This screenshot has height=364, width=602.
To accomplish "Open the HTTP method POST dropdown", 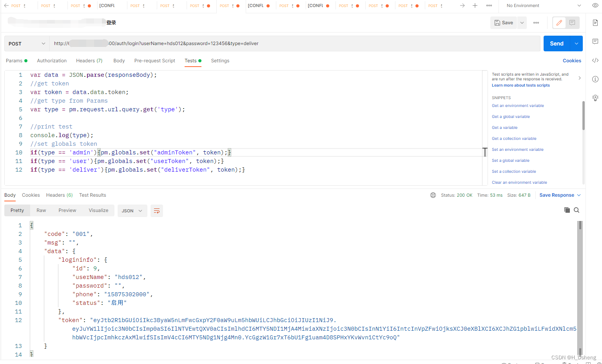I will point(27,43).
